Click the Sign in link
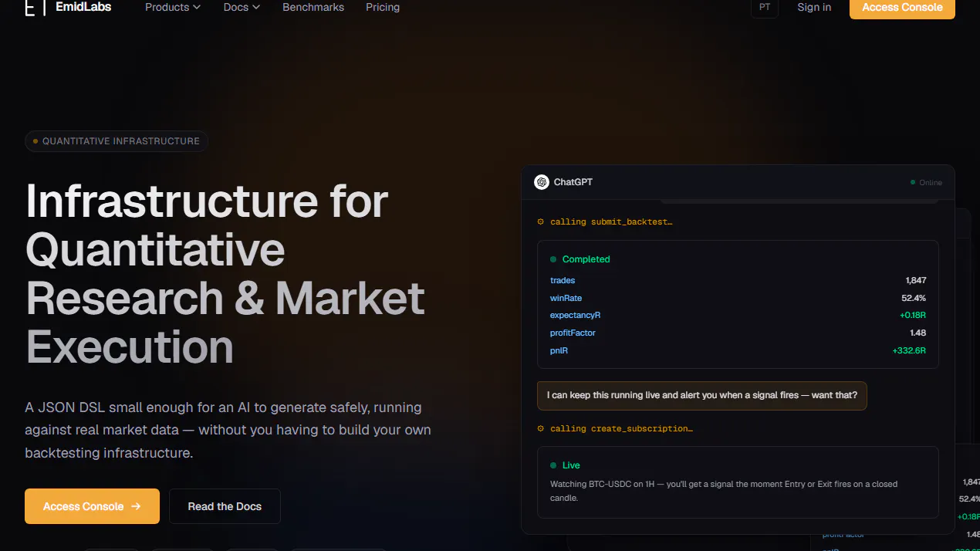The image size is (980, 551). point(814,7)
